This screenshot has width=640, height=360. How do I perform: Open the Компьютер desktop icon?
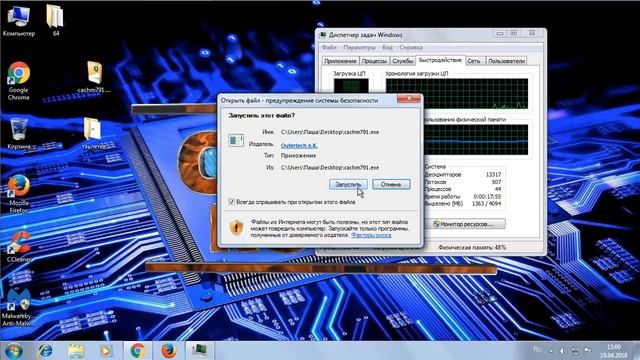point(18,20)
